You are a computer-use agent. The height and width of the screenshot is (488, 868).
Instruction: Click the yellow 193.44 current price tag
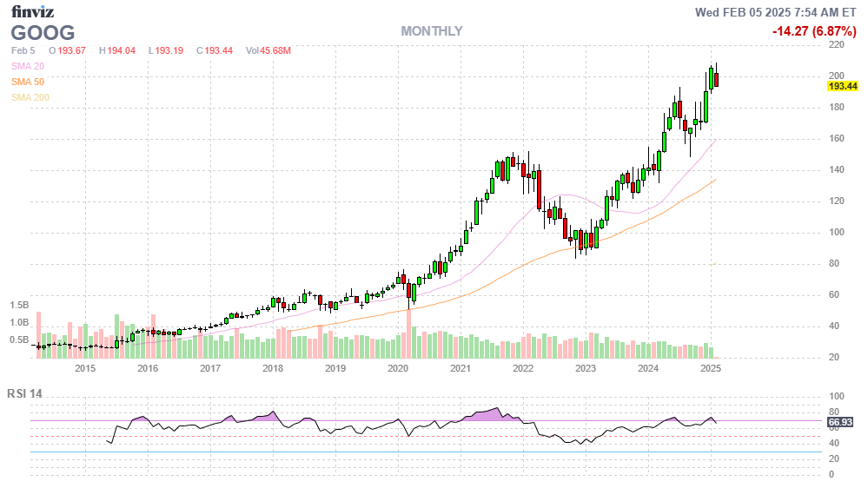point(843,87)
